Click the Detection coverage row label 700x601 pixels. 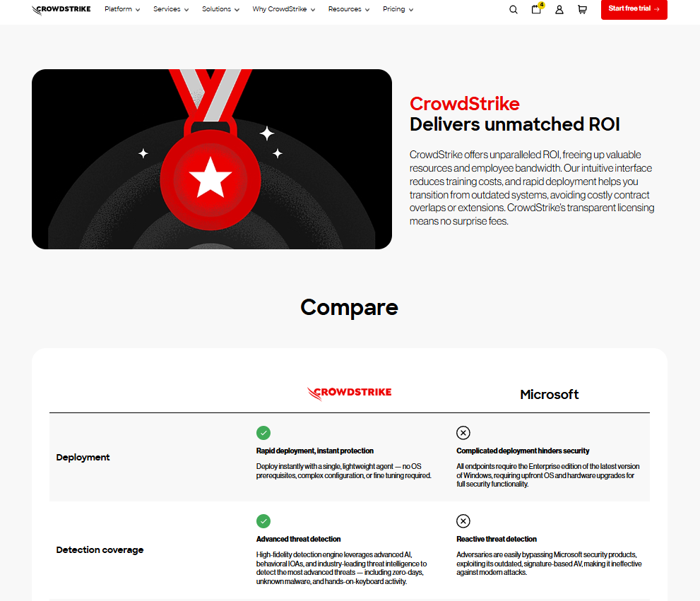coord(100,550)
